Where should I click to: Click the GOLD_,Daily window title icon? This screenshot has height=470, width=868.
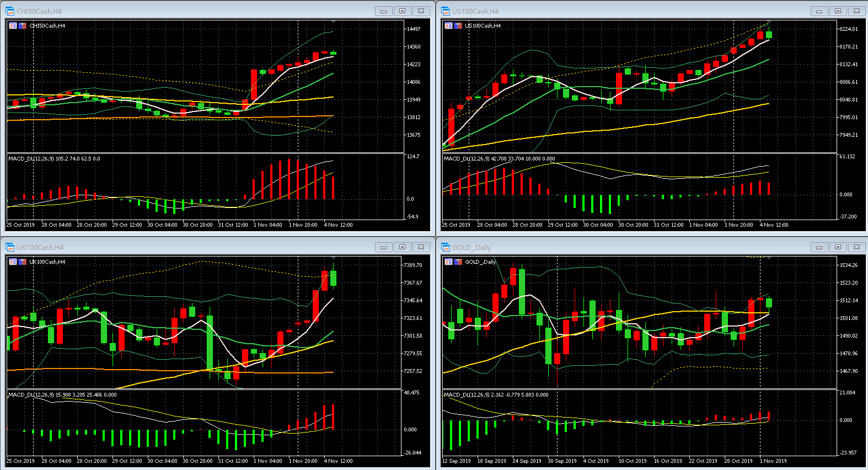pos(446,247)
